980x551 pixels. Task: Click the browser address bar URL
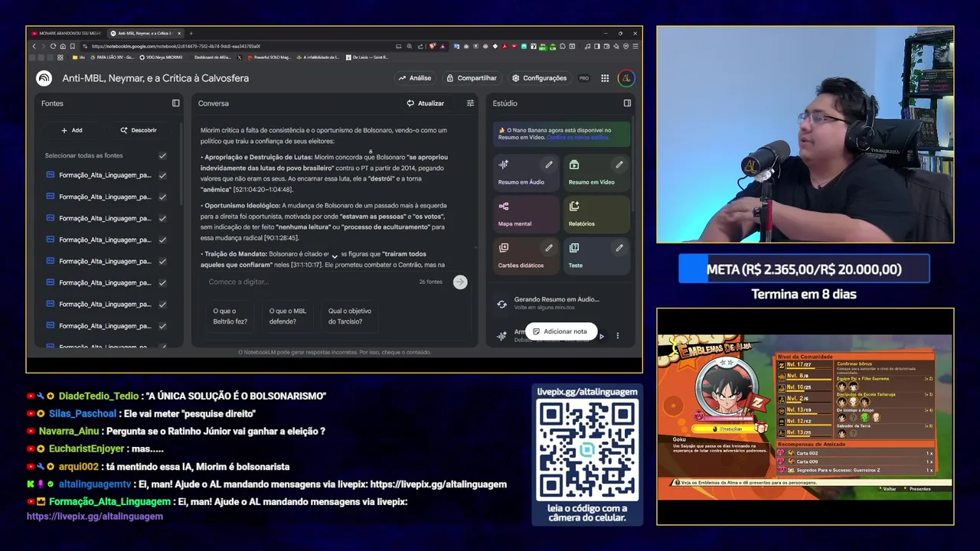(176, 46)
